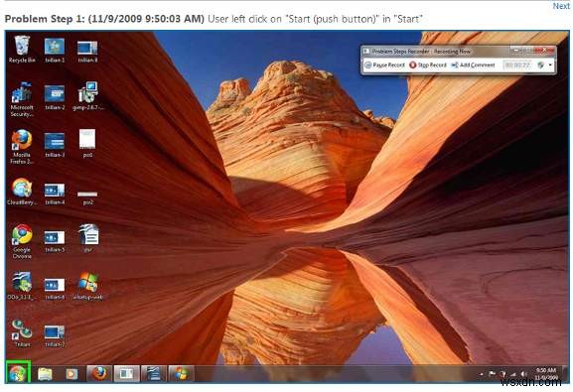Launch Google Chrome from desktop shortcut
This screenshot has height=392, width=573.
22,241
